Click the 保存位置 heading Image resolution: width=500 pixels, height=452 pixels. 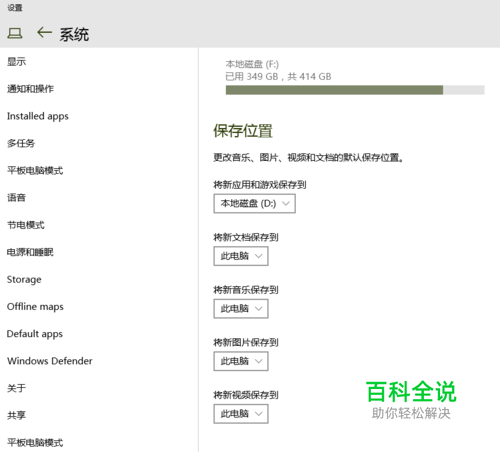coord(243,131)
